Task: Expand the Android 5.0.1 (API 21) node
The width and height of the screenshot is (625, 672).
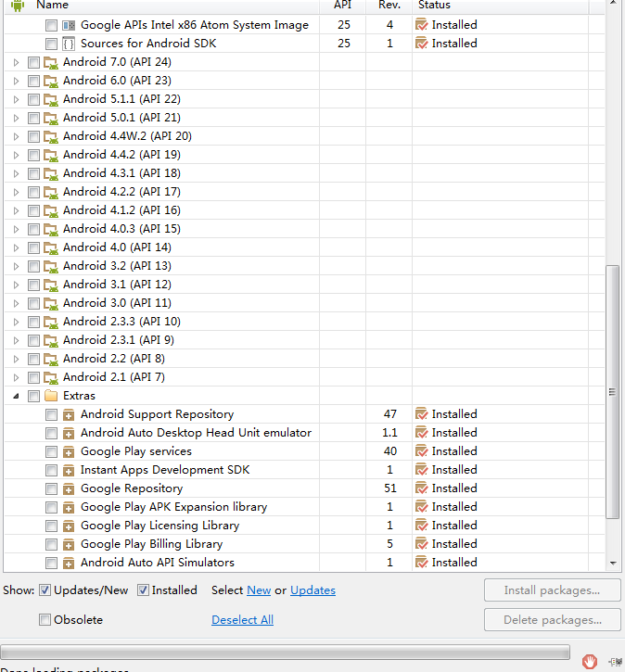Action: pos(17,119)
